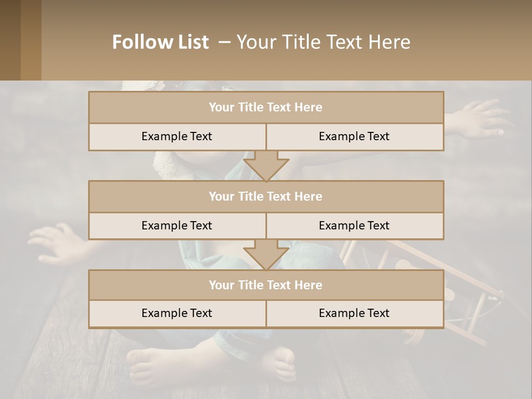The height and width of the screenshot is (399, 532).
Task: Click 'Your Title Text Here' in slide heading
Action: coord(323,42)
